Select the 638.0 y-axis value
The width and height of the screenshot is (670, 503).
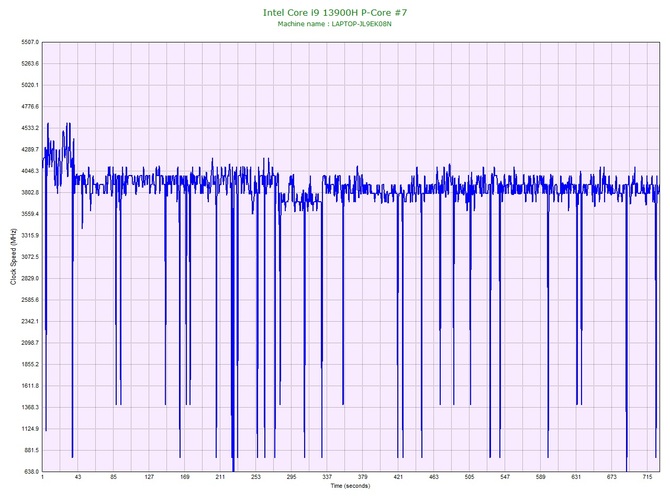click(x=31, y=472)
